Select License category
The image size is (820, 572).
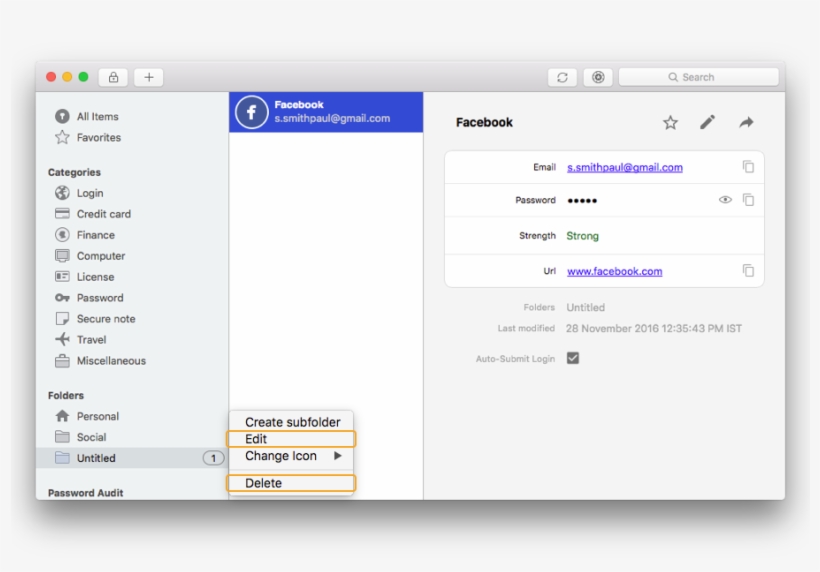95,277
